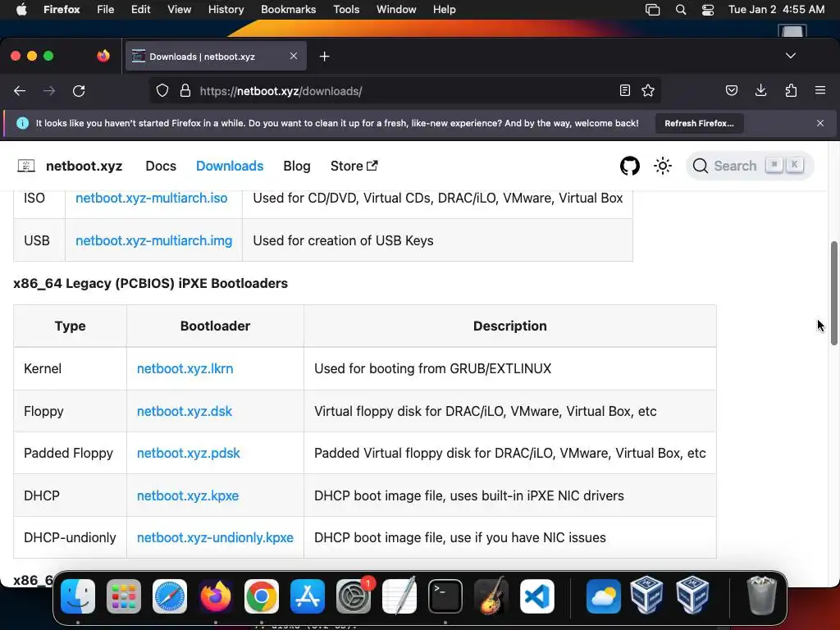
Task: Download netboot.xyz.pdsk padded floppy
Action: (189, 453)
